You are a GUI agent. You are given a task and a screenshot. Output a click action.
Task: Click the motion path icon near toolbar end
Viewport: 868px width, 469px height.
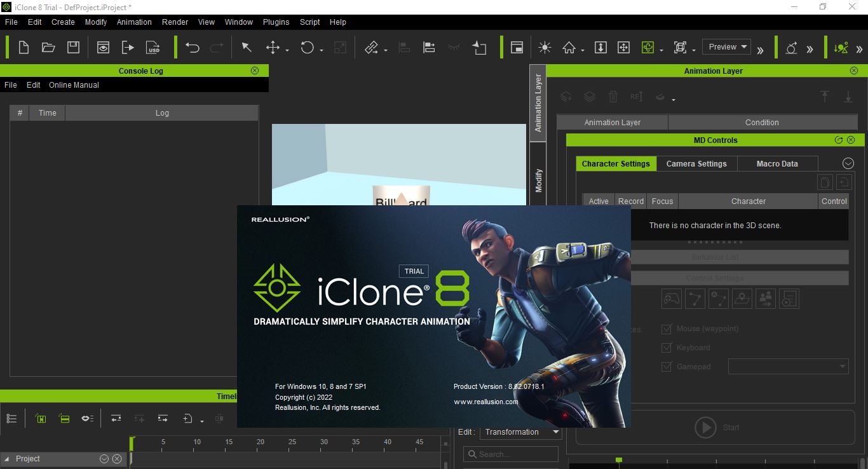click(791, 48)
